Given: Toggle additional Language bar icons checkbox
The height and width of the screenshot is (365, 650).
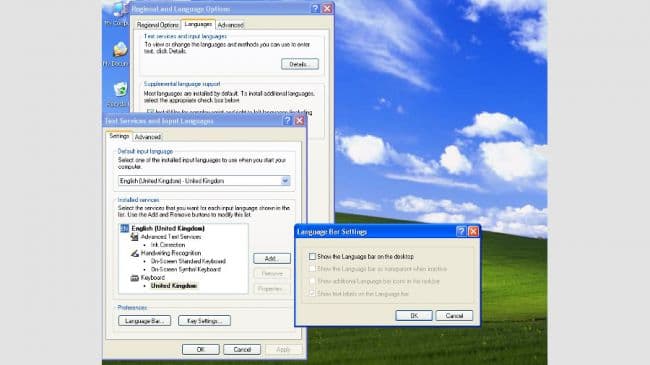Looking at the screenshot, I should pos(312,281).
